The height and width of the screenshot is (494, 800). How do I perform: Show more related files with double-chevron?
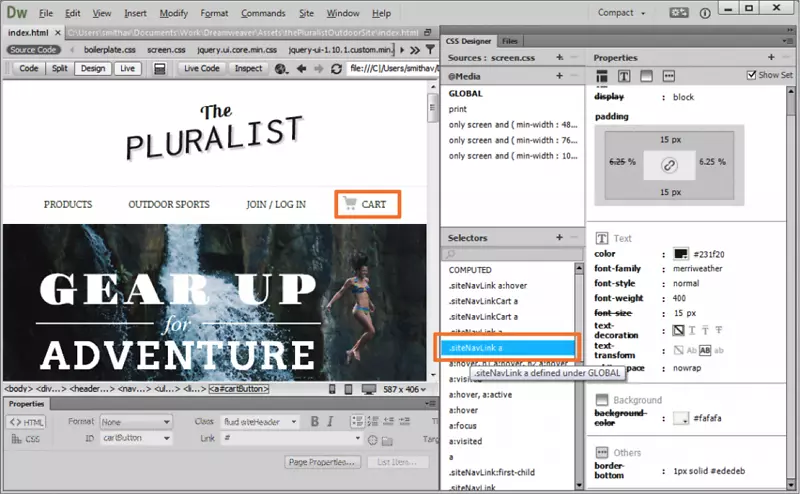coord(415,50)
